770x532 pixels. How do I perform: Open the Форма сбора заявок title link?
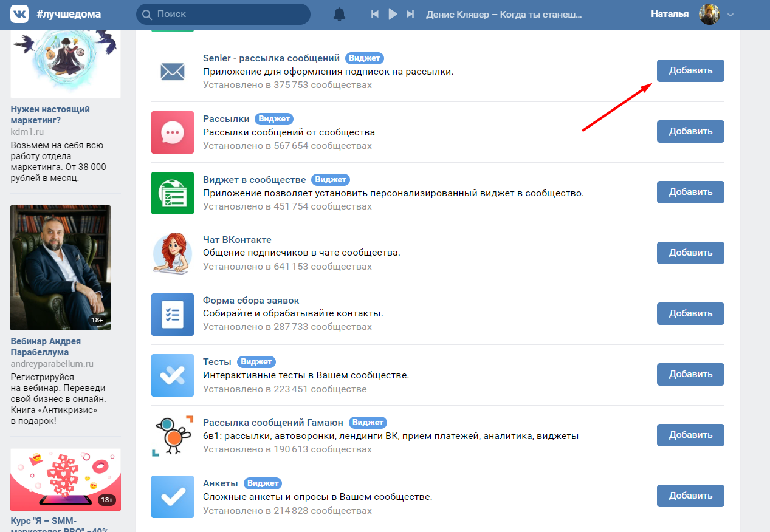coord(251,301)
